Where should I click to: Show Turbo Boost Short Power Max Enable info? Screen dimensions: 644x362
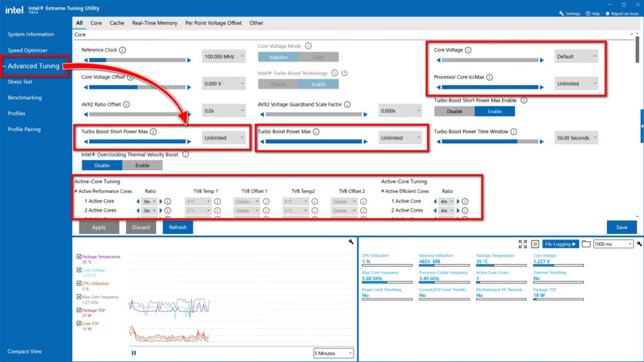coord(524,100)
